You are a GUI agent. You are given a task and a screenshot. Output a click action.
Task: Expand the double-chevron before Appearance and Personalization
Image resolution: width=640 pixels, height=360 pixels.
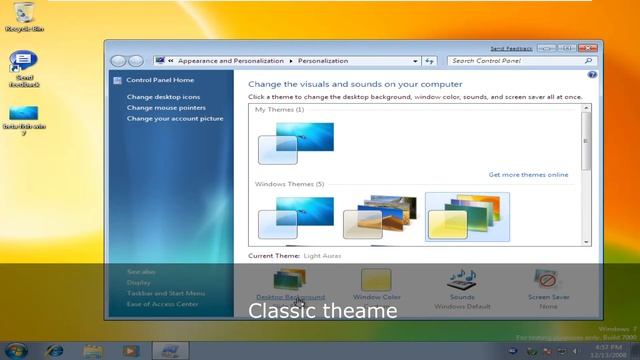[x=171, y=61]
